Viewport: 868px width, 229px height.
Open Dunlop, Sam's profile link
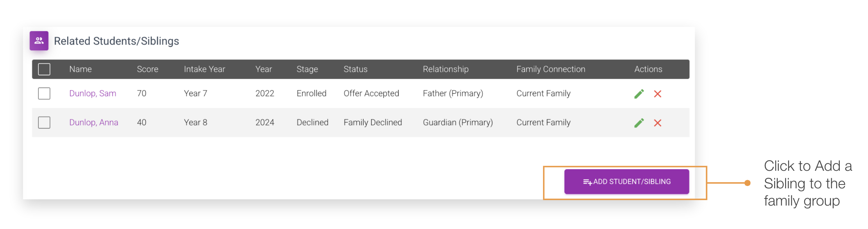click(x=93, y=93)
